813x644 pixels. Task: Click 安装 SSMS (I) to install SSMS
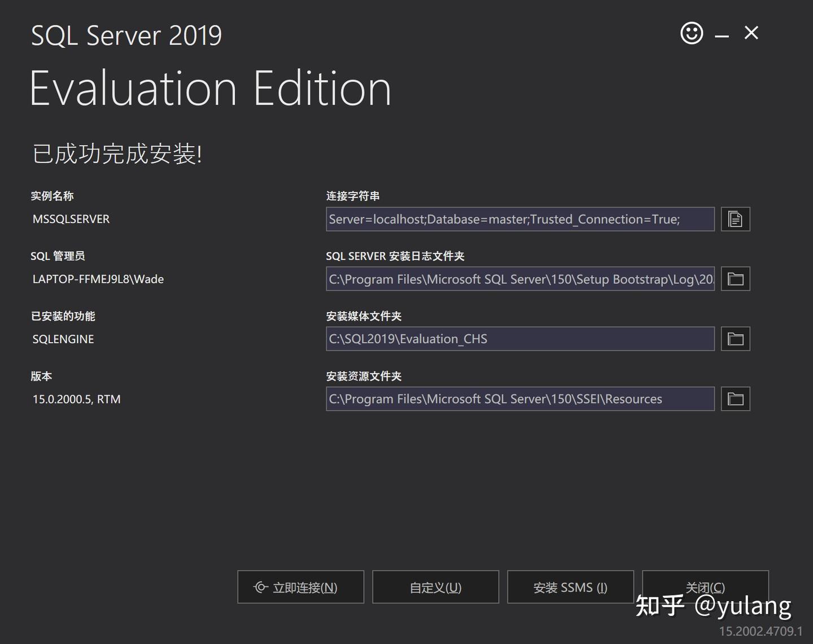[570, 587]
